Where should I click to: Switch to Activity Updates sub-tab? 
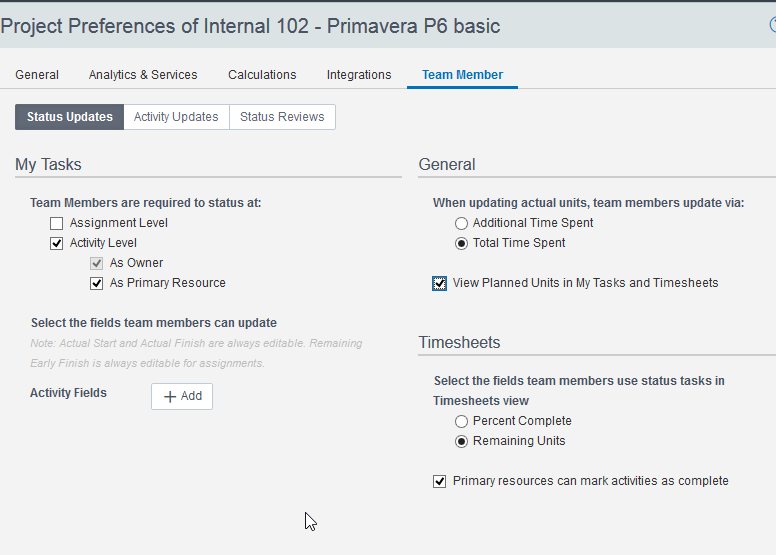[176, 117]
